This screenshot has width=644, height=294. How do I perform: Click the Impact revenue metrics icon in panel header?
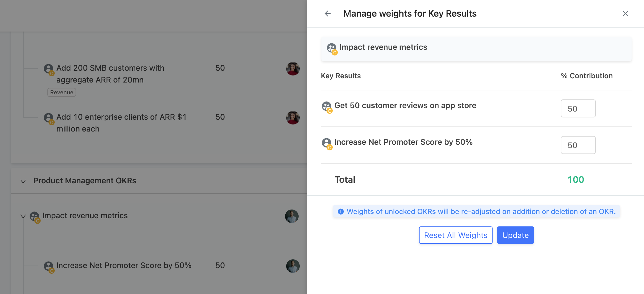click(x=332, y=48)
